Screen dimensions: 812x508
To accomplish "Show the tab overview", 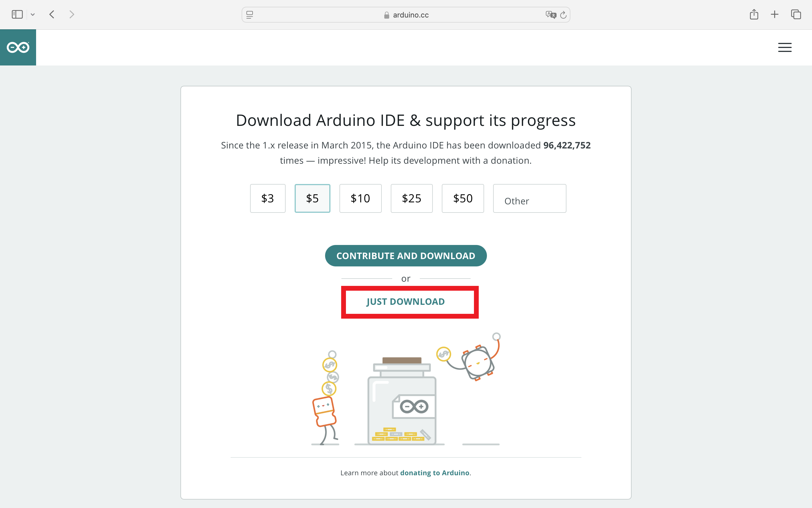I will tap(796, 14).
